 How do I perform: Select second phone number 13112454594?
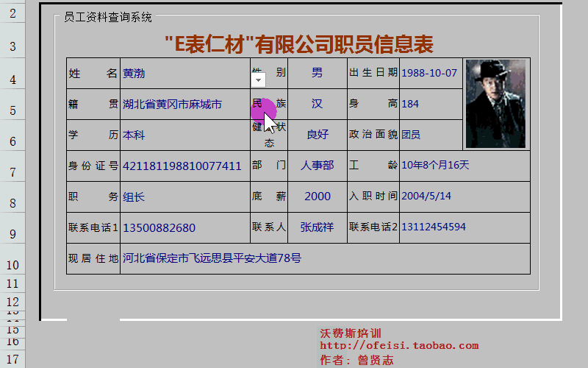point(465,227)
